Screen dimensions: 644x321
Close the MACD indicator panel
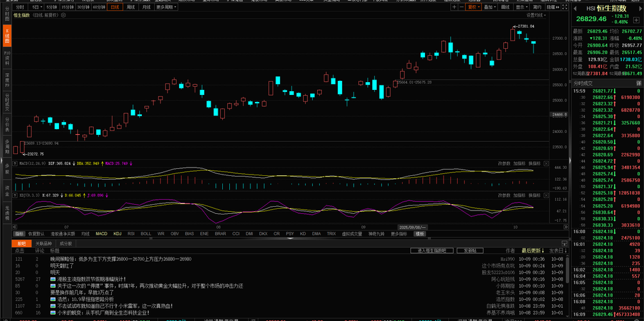tap(546, 163)
